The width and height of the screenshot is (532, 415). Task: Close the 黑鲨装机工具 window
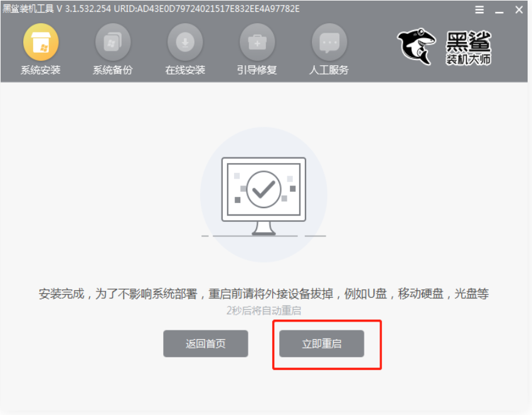click(519, 10)
